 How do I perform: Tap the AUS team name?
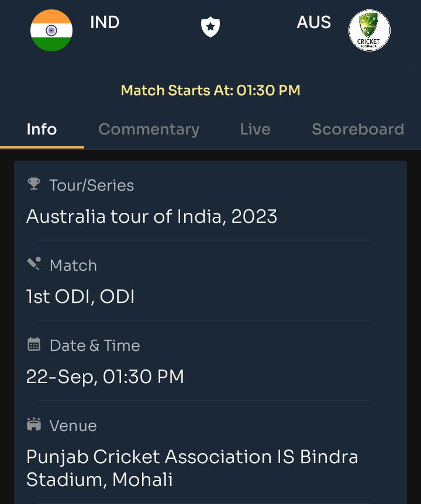coord(313,22)
